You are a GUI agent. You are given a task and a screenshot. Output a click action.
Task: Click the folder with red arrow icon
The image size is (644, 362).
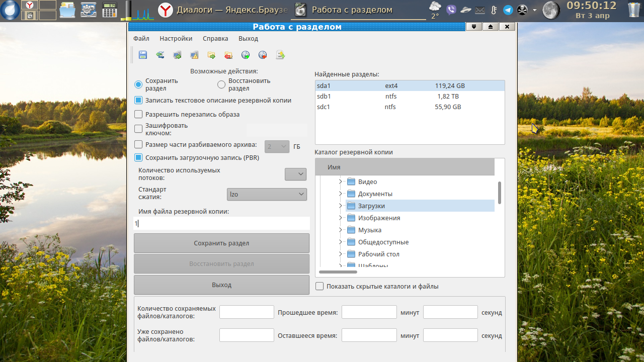(228, 55)
